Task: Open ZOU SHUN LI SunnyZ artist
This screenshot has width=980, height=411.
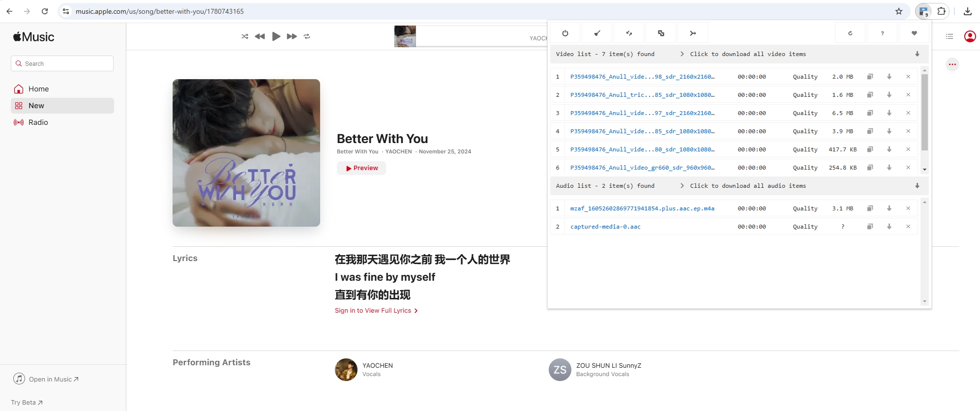Action: [x=595, y=370]
